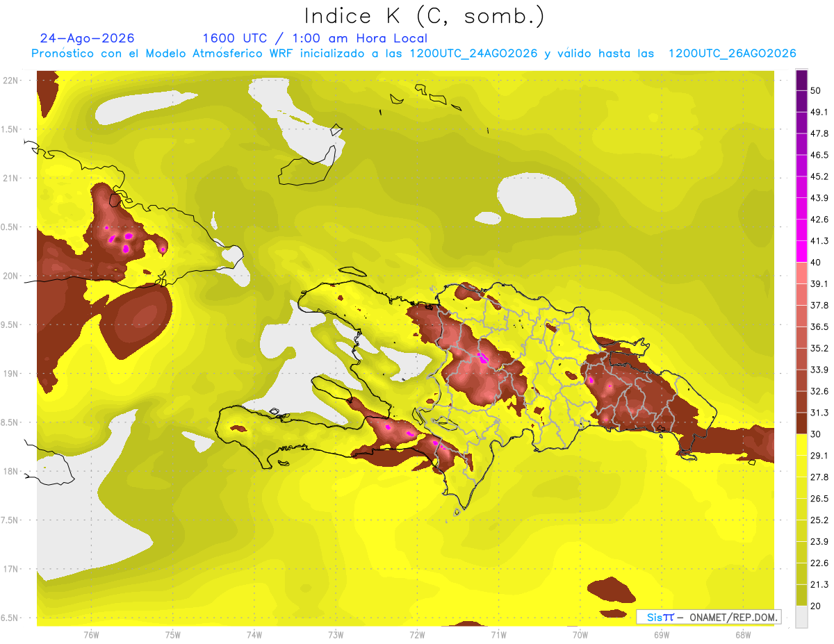Viewport: 834px width, 644px height.
Task: Click the valid-until time '1200UTC_26AGO2026'
Action: (732, 53)
